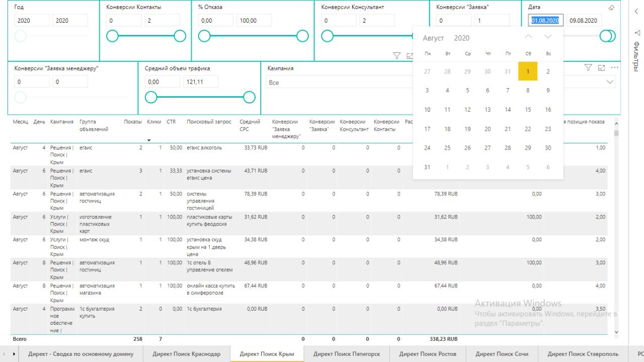Select August 20 in the calendar
This screenshot has height=362, width=644.
point(488,129)
